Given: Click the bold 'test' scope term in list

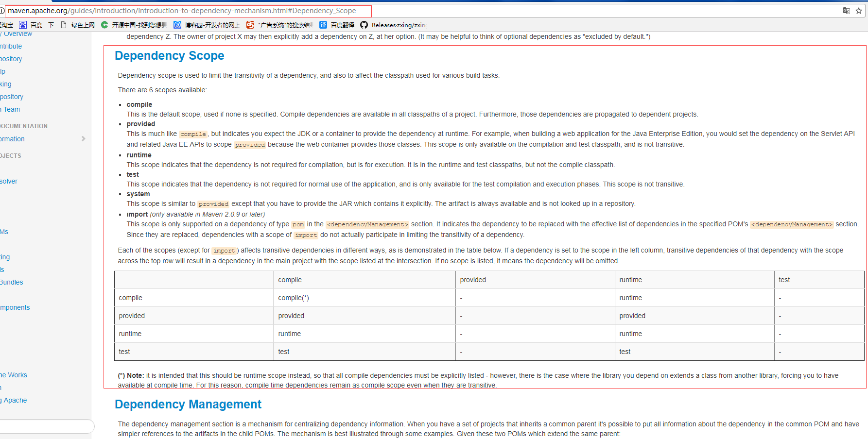Looking at the screenshot, I should point(133,174).
